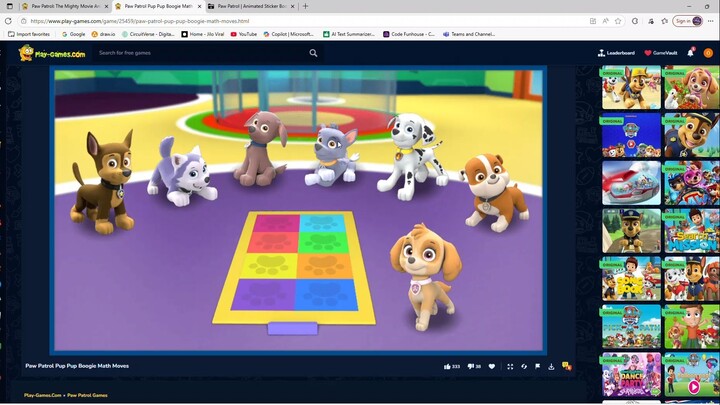
Task: Click the Play-Games.Com breadcrumb link
Action: 43,395
